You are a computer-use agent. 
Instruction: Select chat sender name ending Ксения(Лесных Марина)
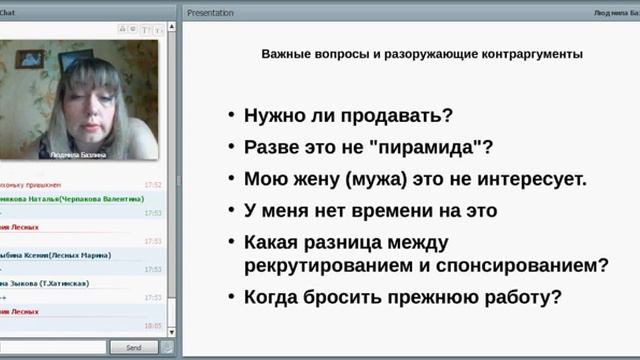point(56,256)
